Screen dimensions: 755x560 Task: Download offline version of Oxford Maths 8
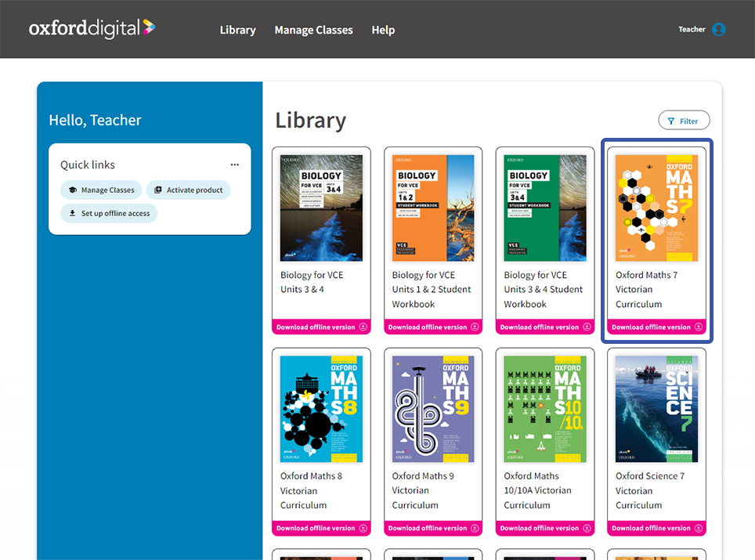click(321, 528)
